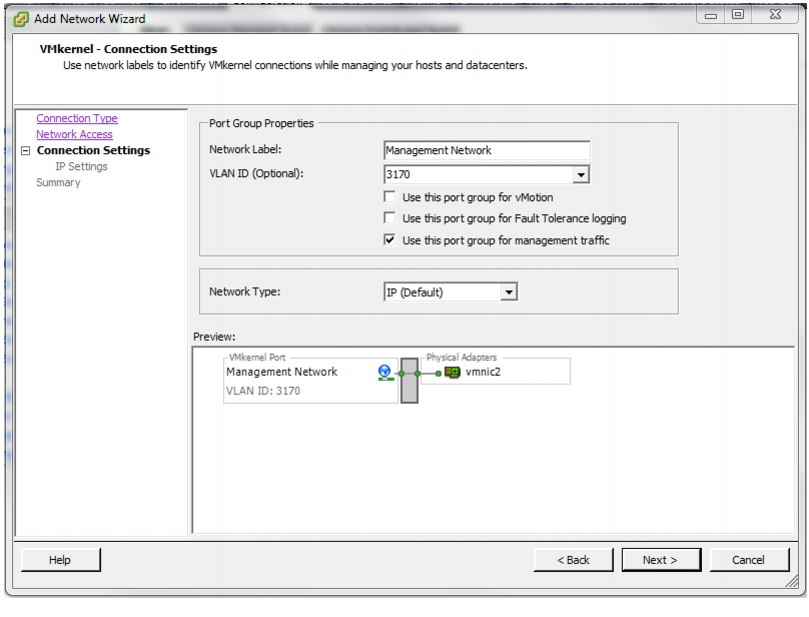Click 'Use this port group for vMotion' label
The width and height of the screenshot is (809, 617).
[x=478, y=197]
